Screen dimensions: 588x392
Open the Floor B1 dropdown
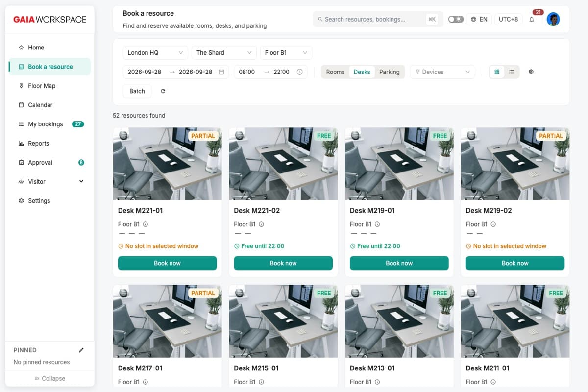coord(286,52)
